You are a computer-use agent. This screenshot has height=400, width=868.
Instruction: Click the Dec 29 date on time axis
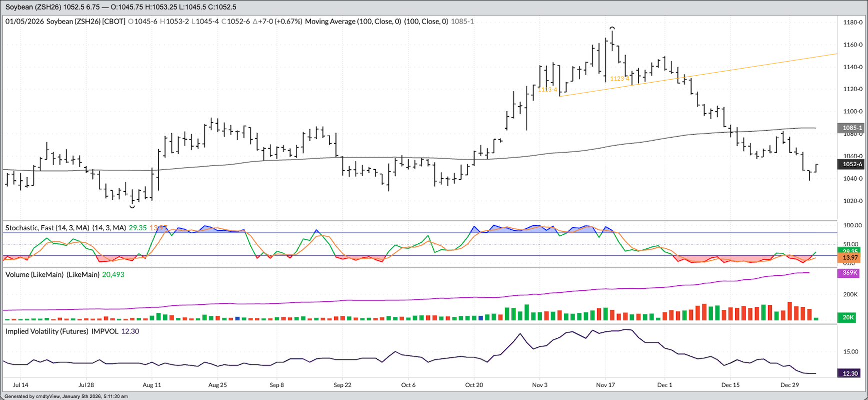click(789, 385)
